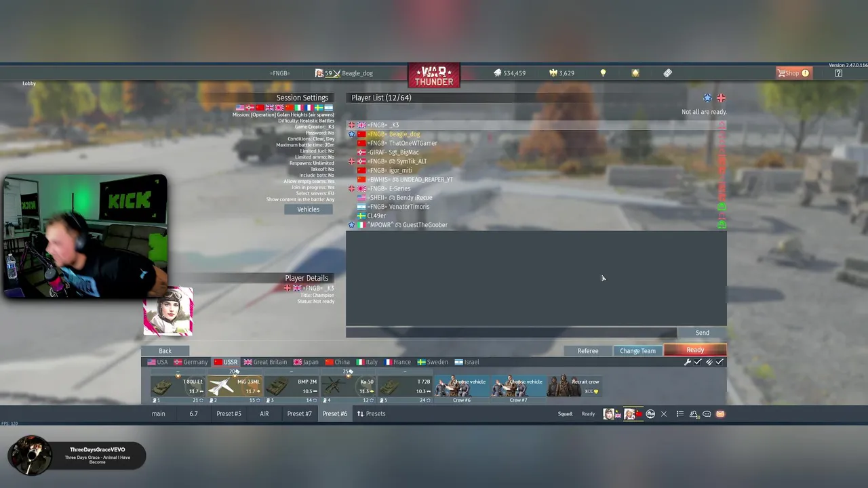This screenshot has width=868, height=488.
Task: Click the =FNGB= squadron tag in top bar
Action: tap(279, 73)
